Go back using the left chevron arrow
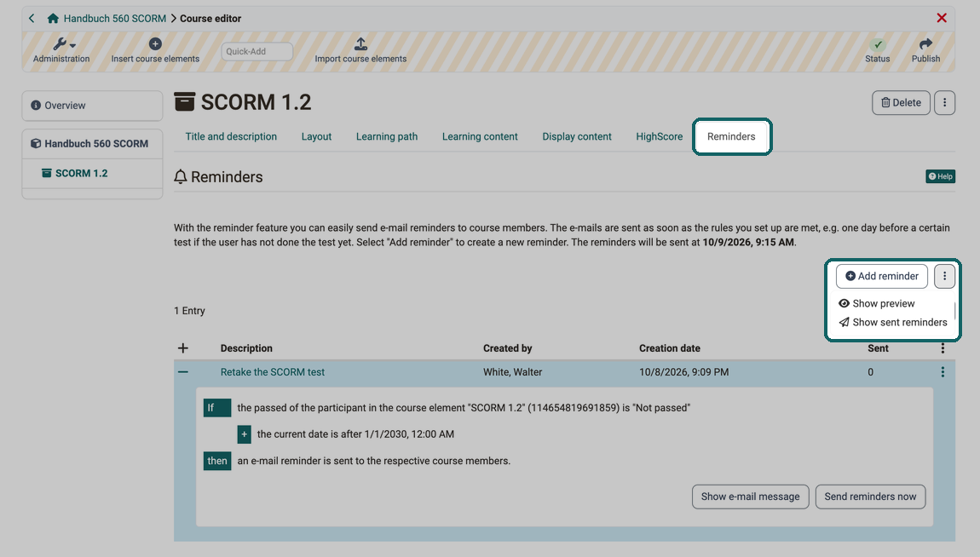Image resolution: width=980 pixels, height=557 pixels. pyautogui.click(x=32, y=18)
